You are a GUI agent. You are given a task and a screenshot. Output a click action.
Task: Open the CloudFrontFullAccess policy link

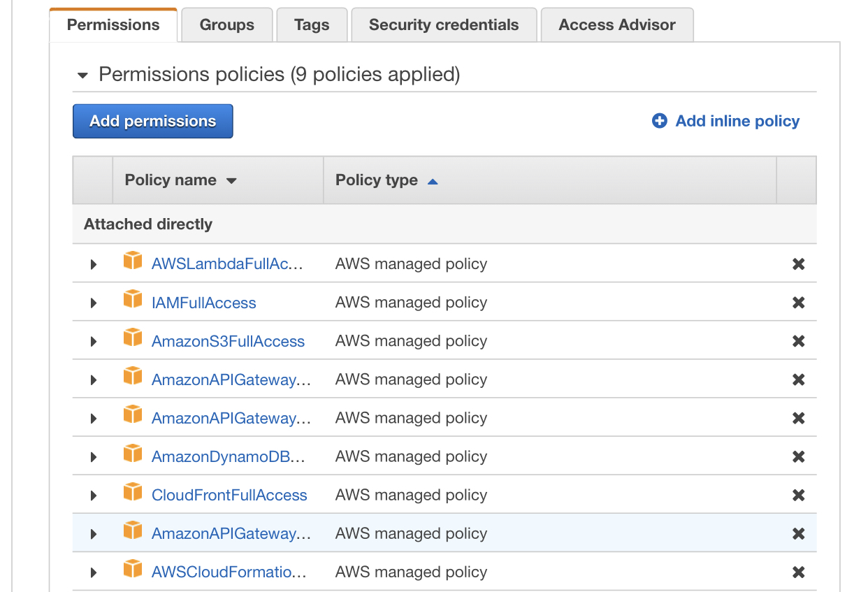coord(229,495)
